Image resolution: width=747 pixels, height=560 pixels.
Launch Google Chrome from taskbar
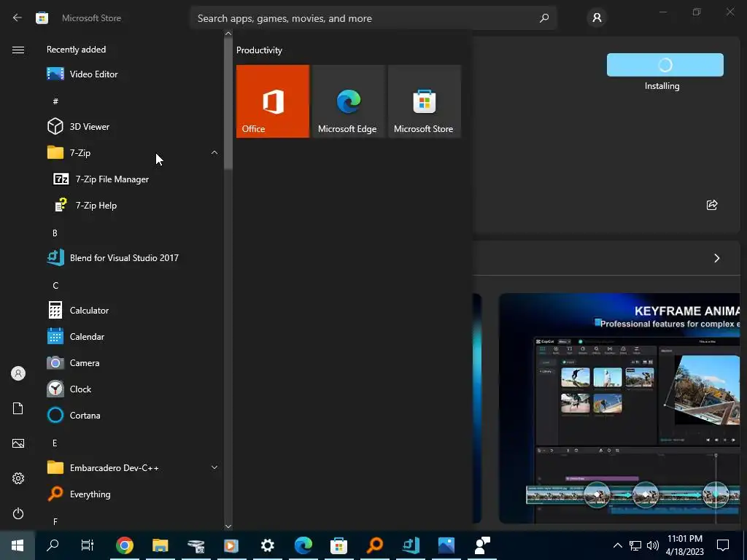point(124,545)
